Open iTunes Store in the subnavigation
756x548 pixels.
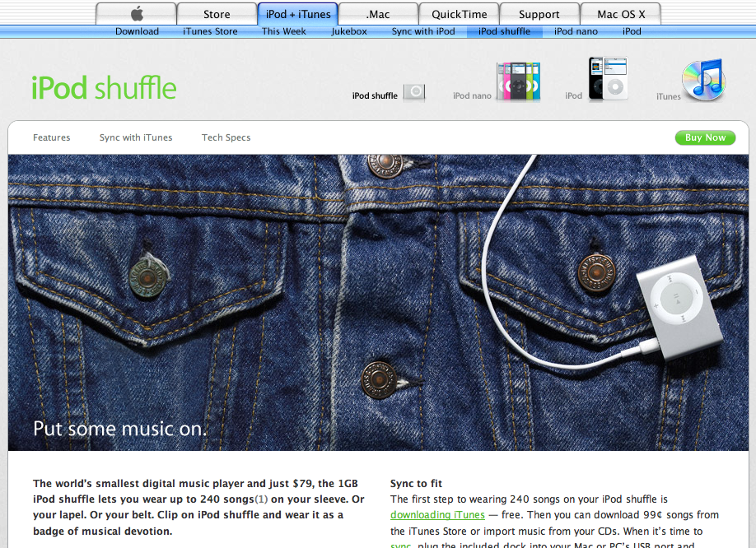point(210,31)
